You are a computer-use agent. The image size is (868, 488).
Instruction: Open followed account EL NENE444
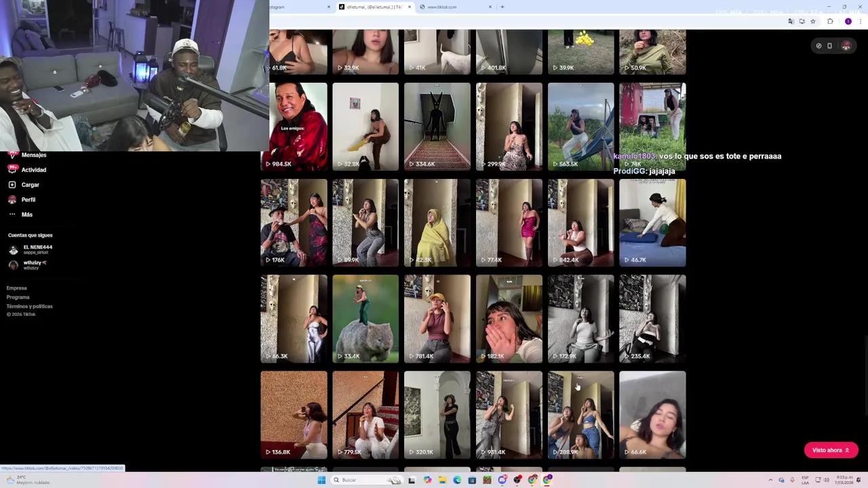[31, 249]
